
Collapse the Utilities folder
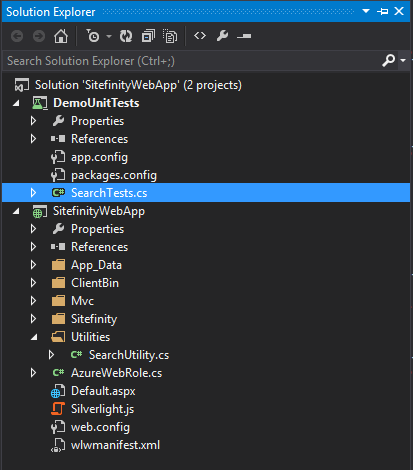click(x=34, y=338)
